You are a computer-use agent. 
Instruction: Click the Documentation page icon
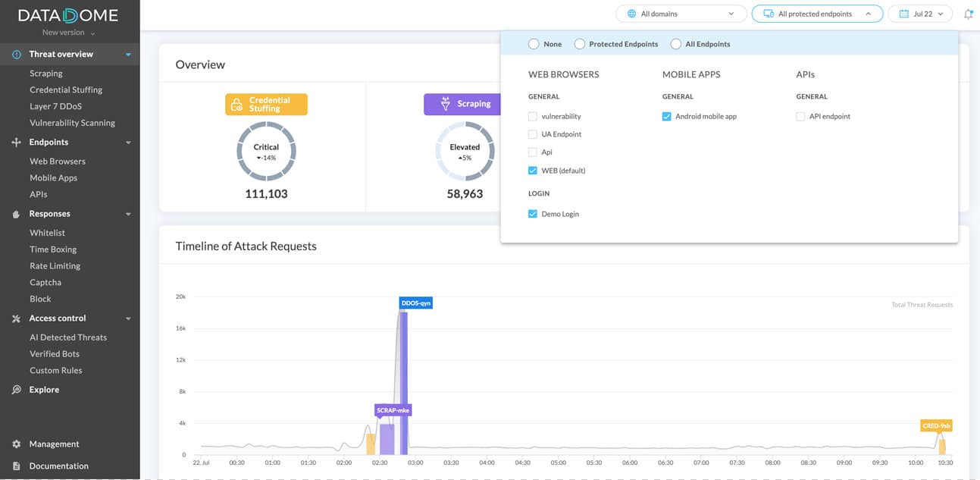point(16,466)
